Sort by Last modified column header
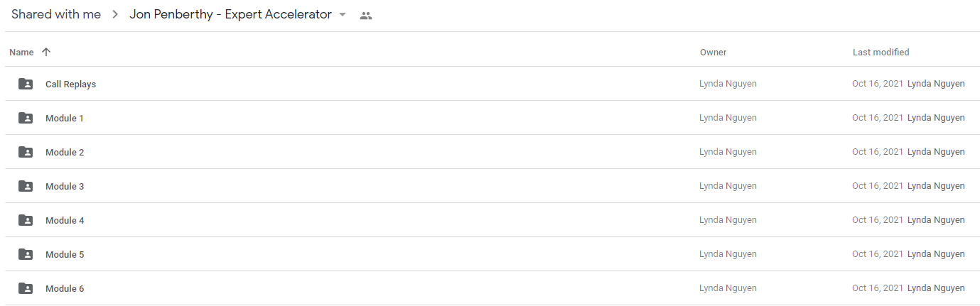The height and width of the screenshot is (306, 980). [x=881, y=52]
